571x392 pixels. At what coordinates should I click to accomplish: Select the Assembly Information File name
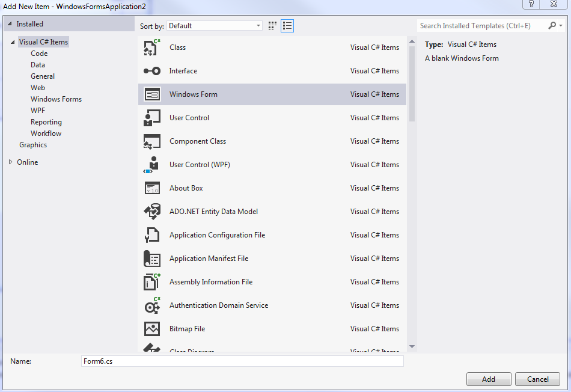pos(211,282)
